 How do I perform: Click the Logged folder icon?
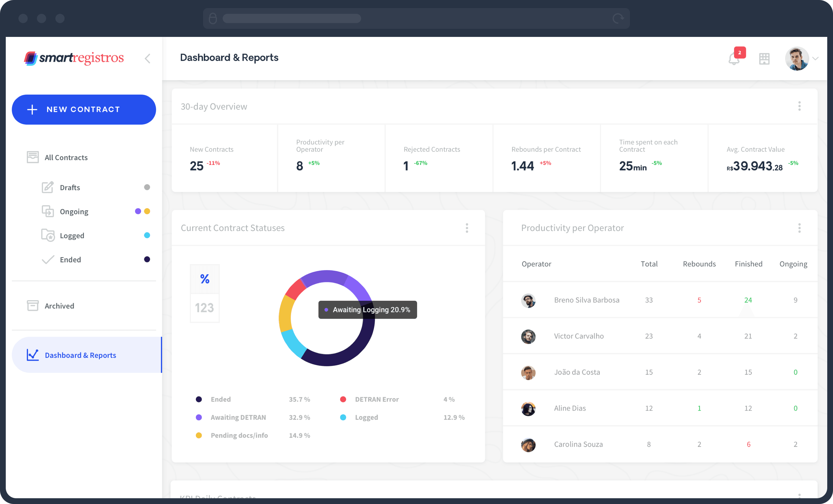tap(48, 235)
